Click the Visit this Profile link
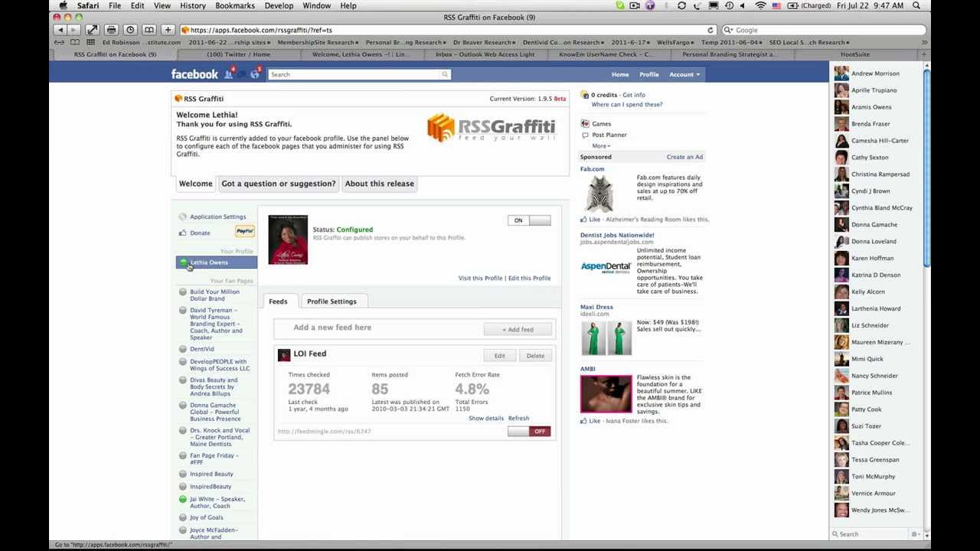Image resolution: width=980 pixels, height=551 pixels. coord(480,278)
